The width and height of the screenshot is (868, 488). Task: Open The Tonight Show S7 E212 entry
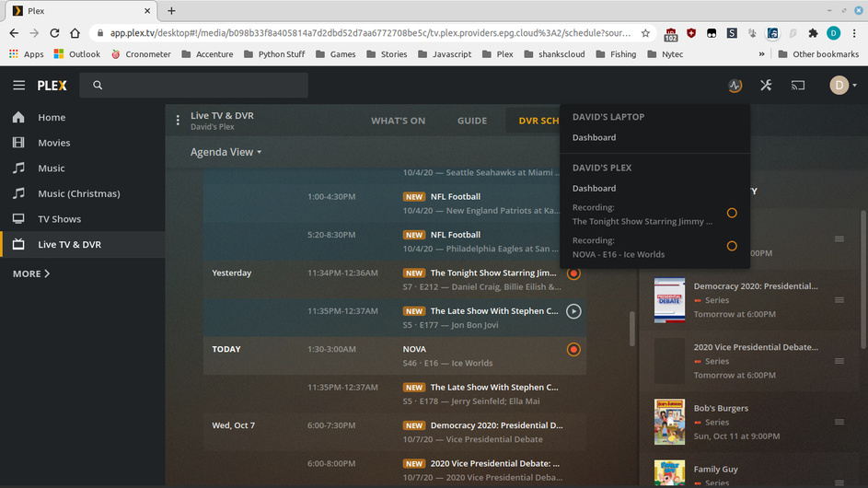pos(395,280)
